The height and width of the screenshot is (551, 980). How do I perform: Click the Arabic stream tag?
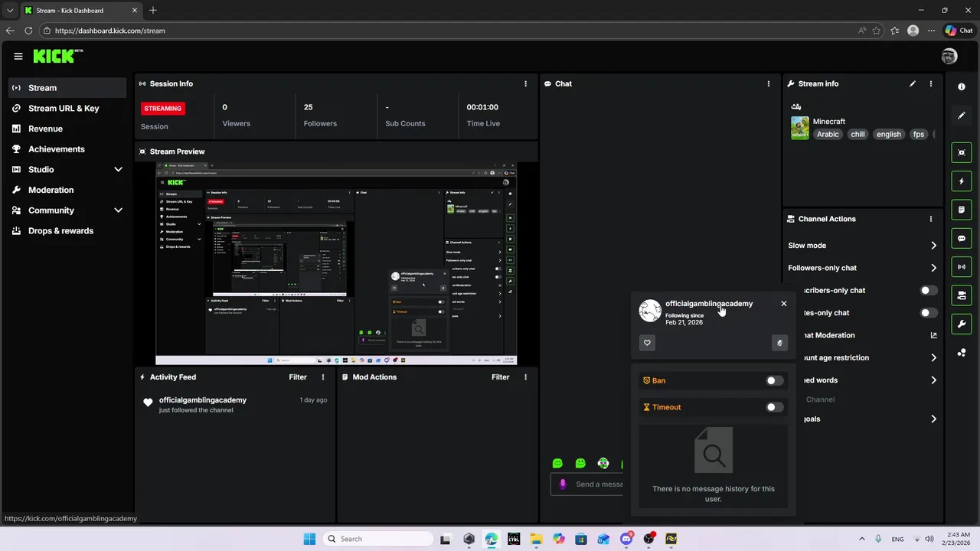click(828, 134)
